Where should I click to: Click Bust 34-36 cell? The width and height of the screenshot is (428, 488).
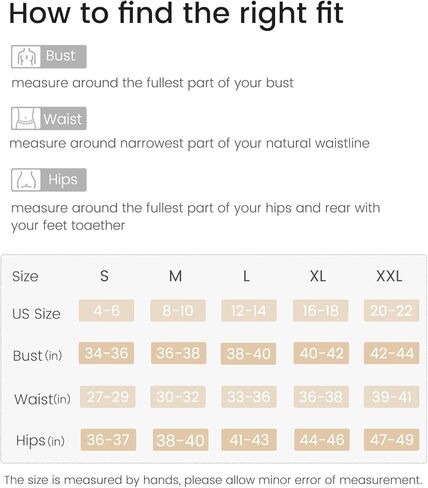[x=106, y=353]
